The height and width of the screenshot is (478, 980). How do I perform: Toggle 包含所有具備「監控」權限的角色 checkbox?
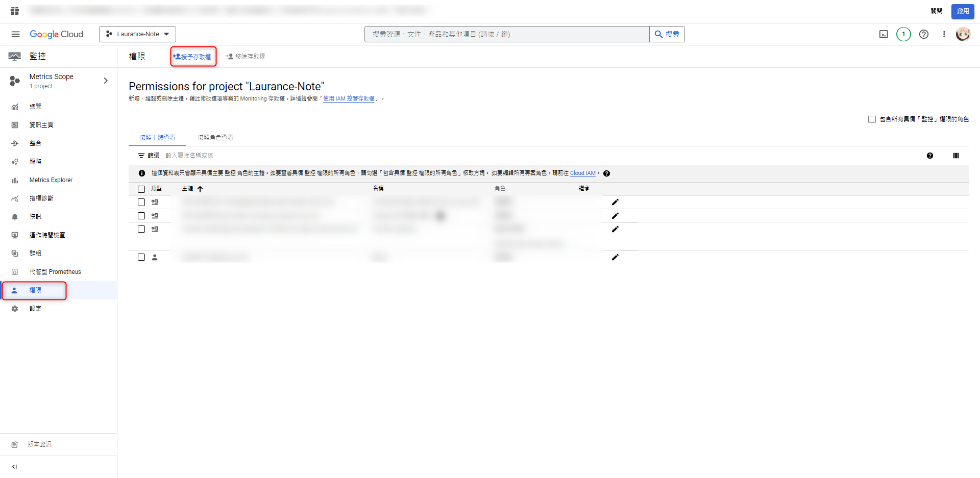(x=872, y=119)
